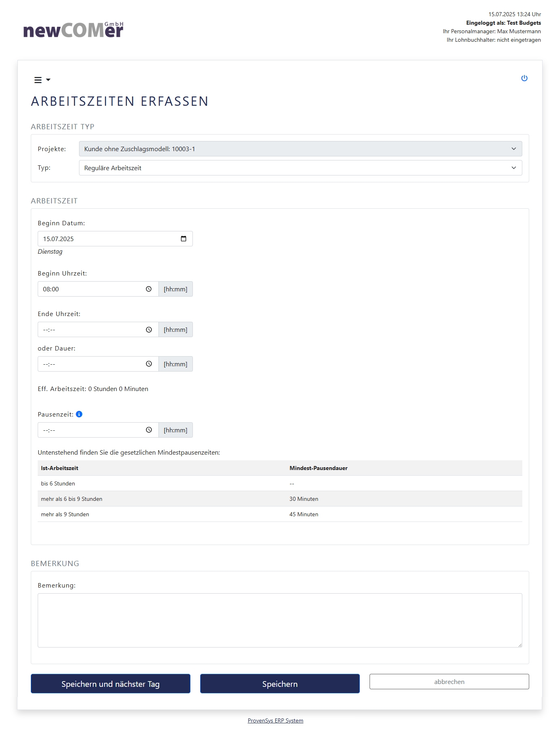
Task: Click the oder Dauer time input
Action: pyautogui.click(x=91, y=364)
